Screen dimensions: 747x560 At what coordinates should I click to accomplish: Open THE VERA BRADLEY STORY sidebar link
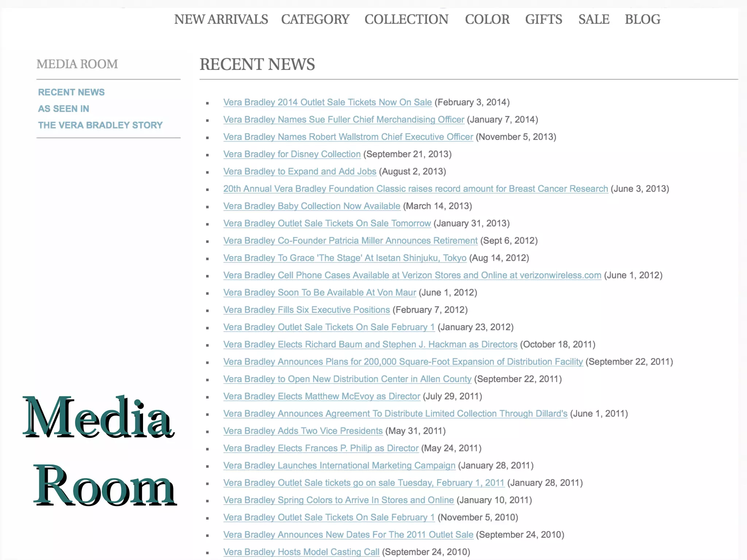pyautogui.click(x=100, y=125)
